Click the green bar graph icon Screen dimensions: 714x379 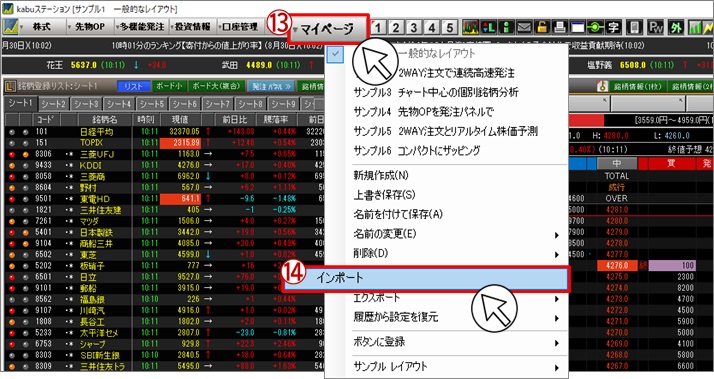coord(695,27)
